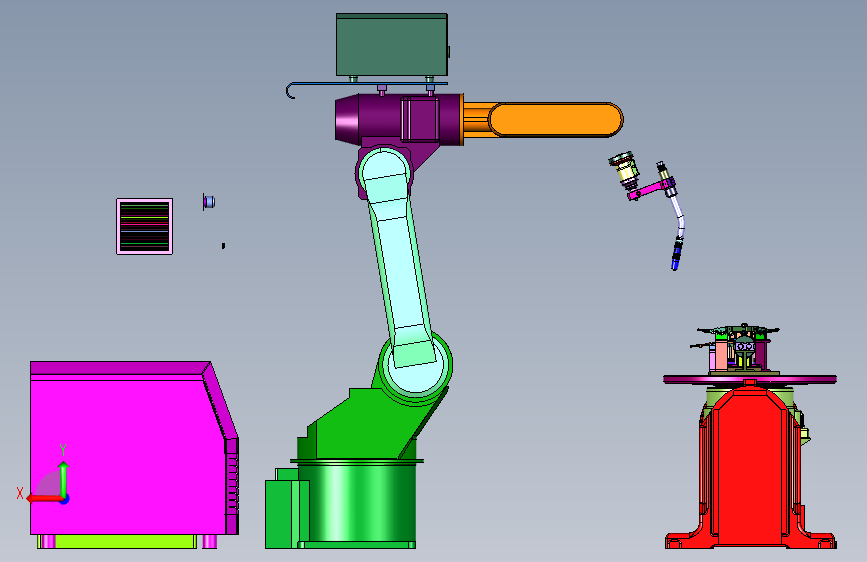Select the pink striped square panel
867x562 pixels.
(x=144, y=226)
